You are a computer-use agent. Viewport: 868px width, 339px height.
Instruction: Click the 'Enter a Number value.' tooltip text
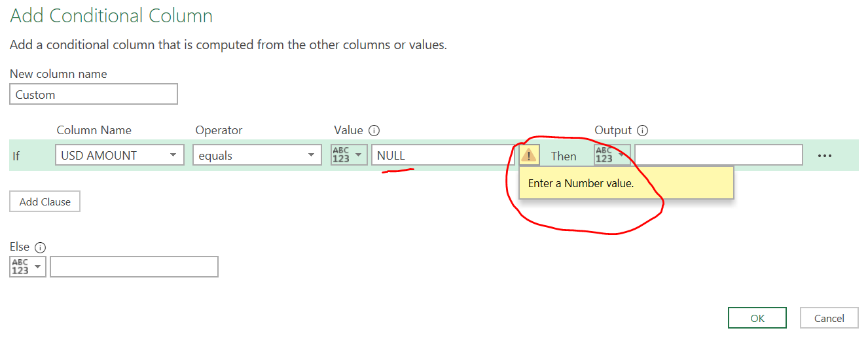[581, 183]
